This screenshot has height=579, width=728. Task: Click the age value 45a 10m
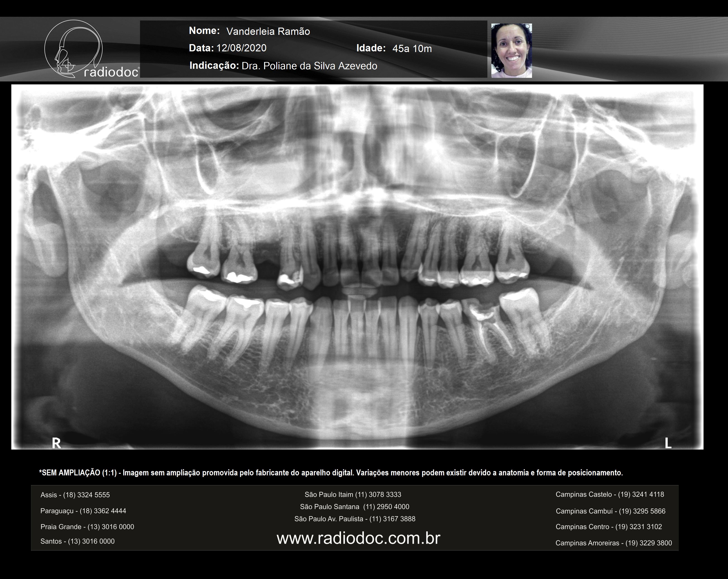[412, 49]
